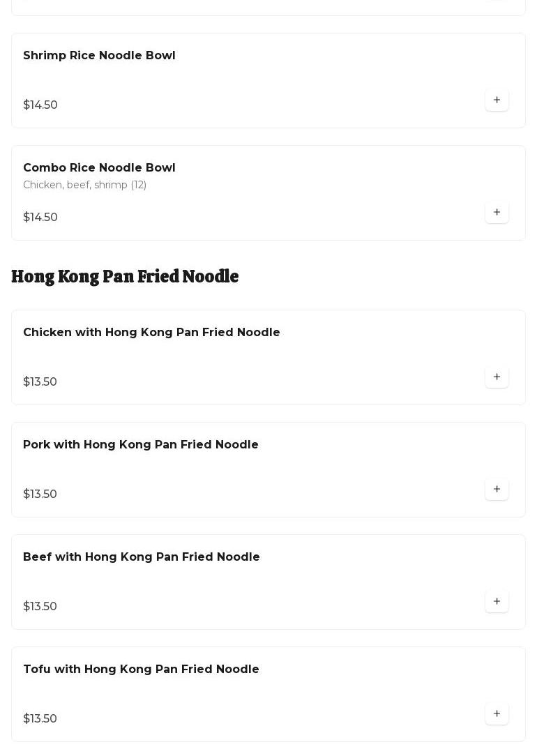Click the Shrimp Rice Noodle Bowl $14.50 price
This screenshot has height=756, width=537.
[40, 105]
